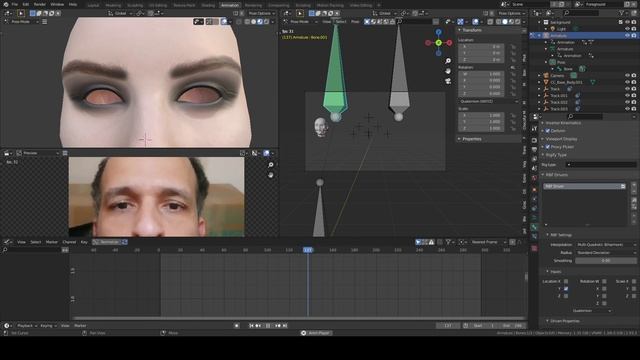This screenshot has height=360, width=640.
Task: Click render camera icon on Background collection row
Action: 634,22
